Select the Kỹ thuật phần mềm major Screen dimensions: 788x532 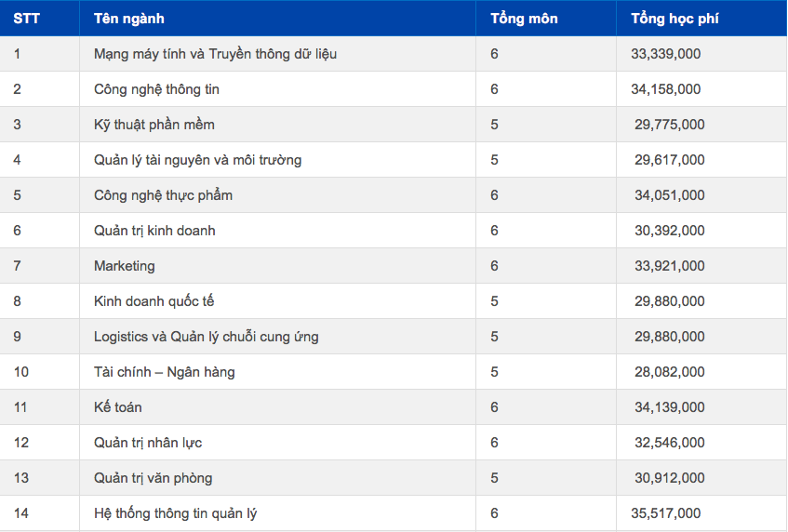tap(154, 125)
